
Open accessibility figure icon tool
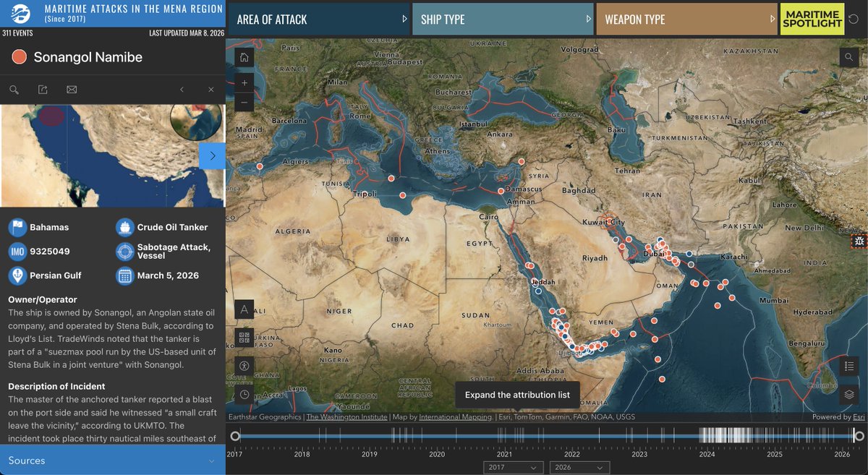pyautogui.click(x=244, y=366)
